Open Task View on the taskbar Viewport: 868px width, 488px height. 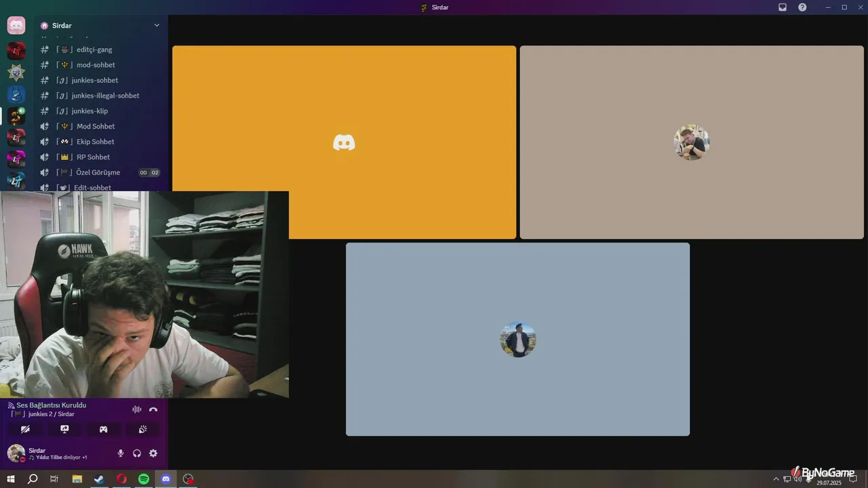pos(54,479)
